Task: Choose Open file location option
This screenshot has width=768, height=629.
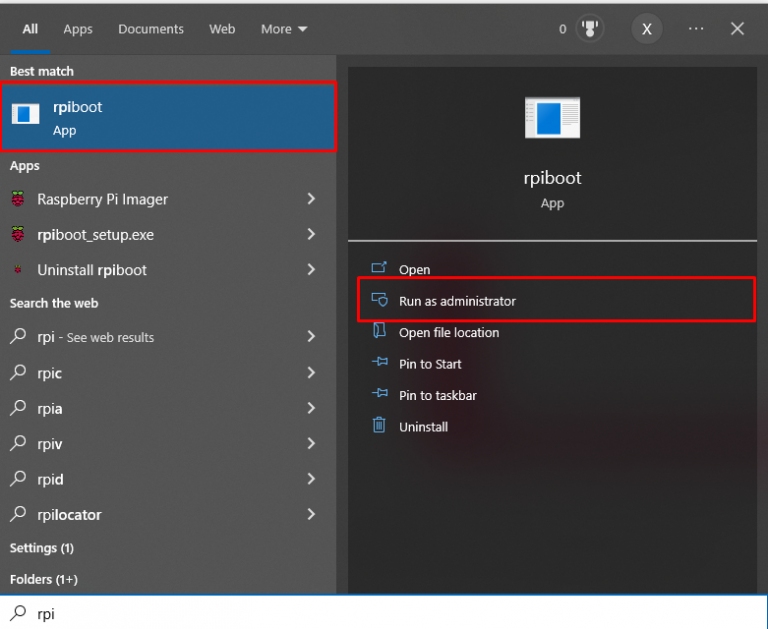Action: tap(448, 333)
